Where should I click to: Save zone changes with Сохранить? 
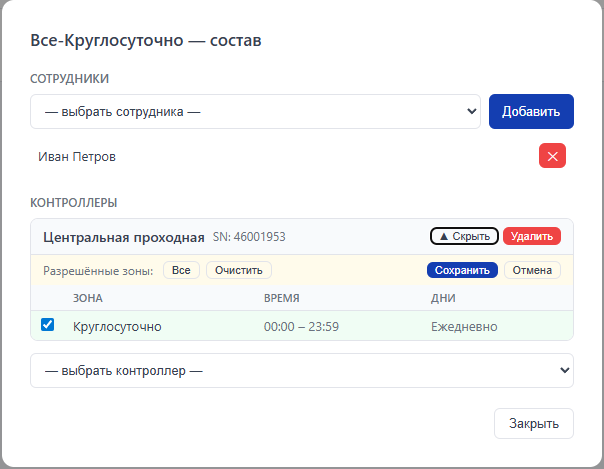[462, 270]
